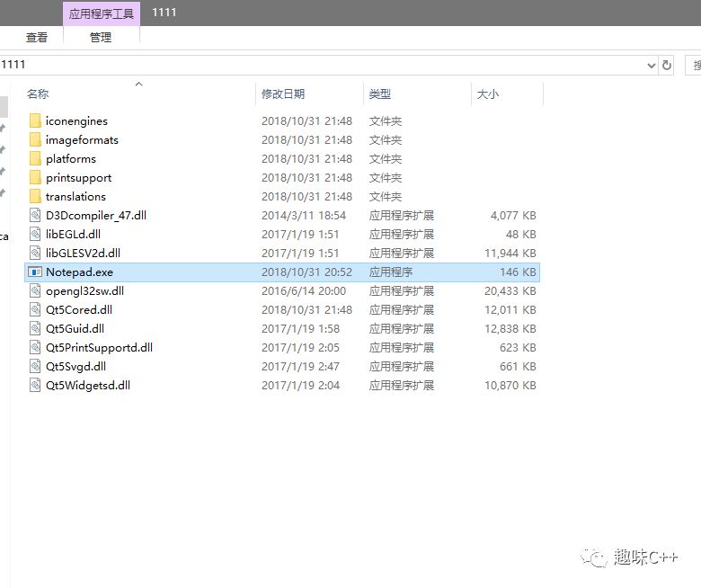The height and width of the screenshot is (588, 701).
Task: Click the 应用程序 type cell of Notepad.exe
Action: 391,272
